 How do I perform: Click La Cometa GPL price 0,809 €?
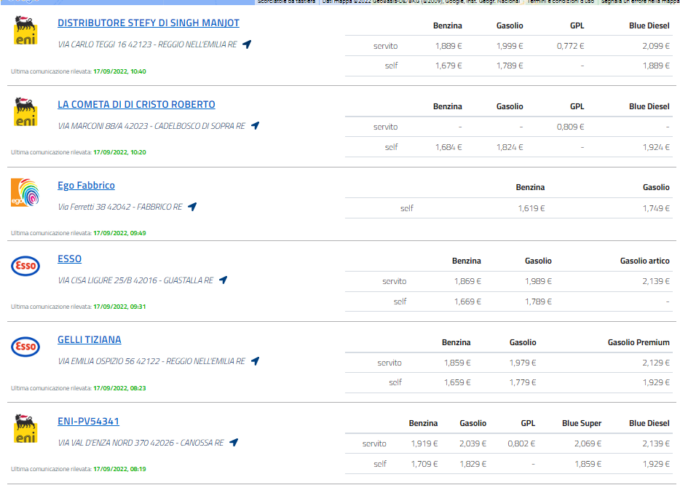pos(570,127)
